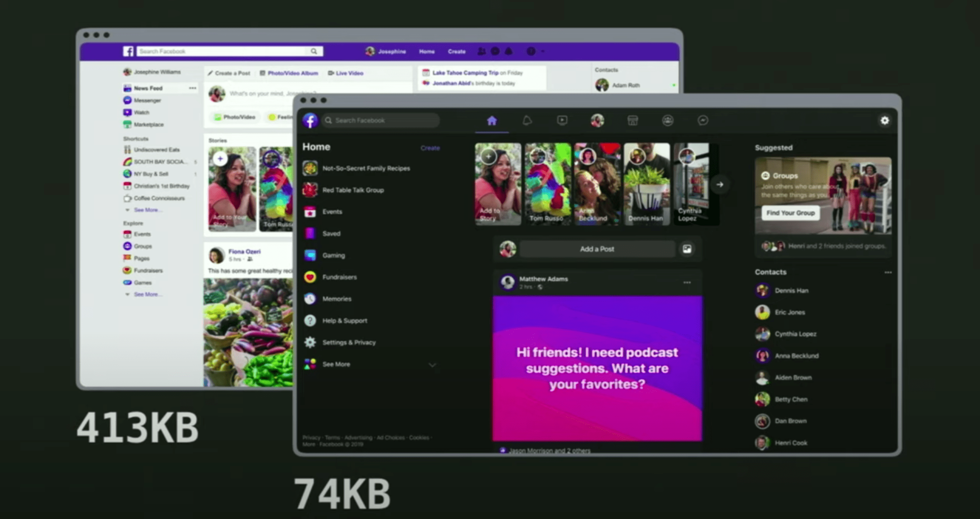980x519 pixels.
Task: Select the Home tab in top navigation
Action: [x=492, y=120]
